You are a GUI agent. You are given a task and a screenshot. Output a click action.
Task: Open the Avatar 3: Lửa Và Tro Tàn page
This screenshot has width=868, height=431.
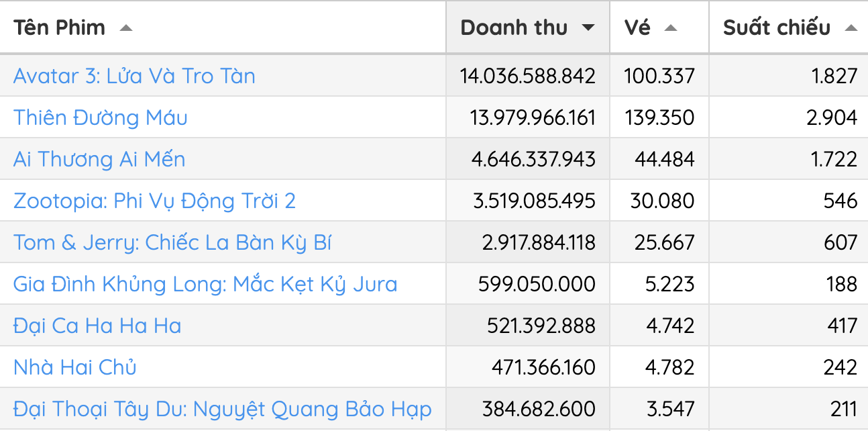click(x=134, y=76)
